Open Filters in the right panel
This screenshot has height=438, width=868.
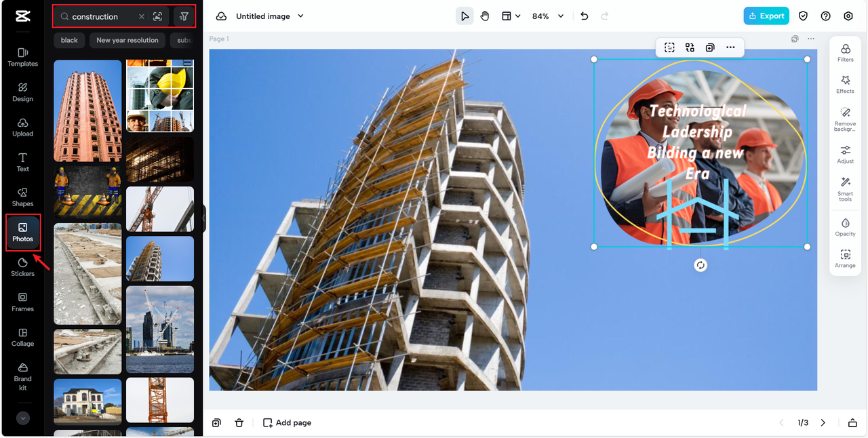tap(846, 53)
